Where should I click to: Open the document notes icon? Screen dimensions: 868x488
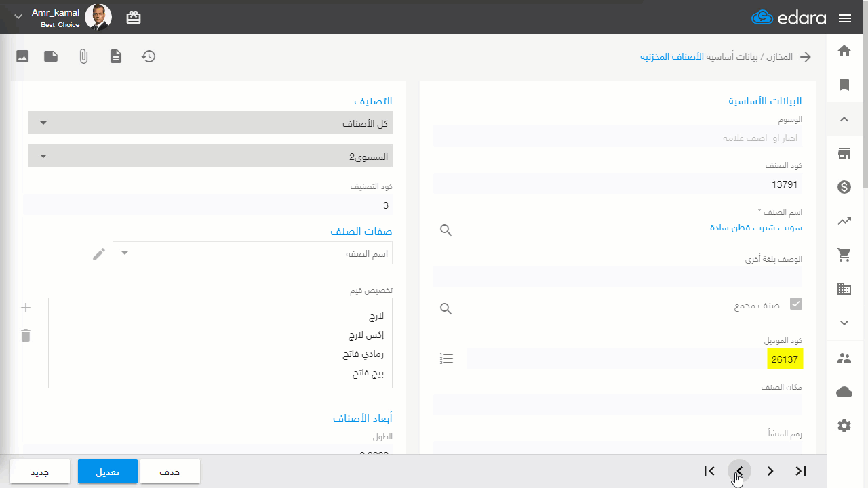click(116, 56)
